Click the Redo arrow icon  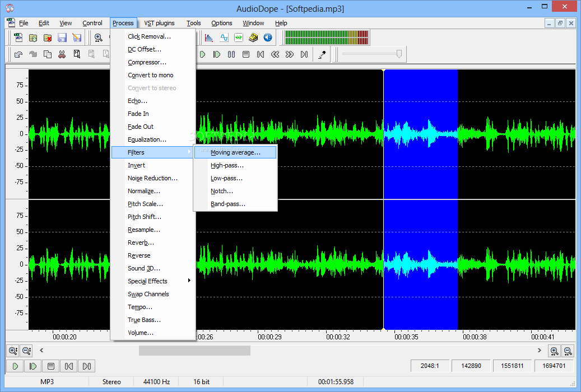pyautogui.click(x=33, y=54)
